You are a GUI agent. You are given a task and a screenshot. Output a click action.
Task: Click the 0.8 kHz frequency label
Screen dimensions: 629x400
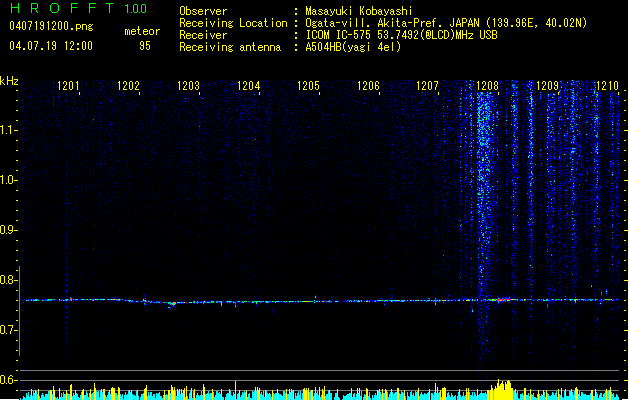7,280
